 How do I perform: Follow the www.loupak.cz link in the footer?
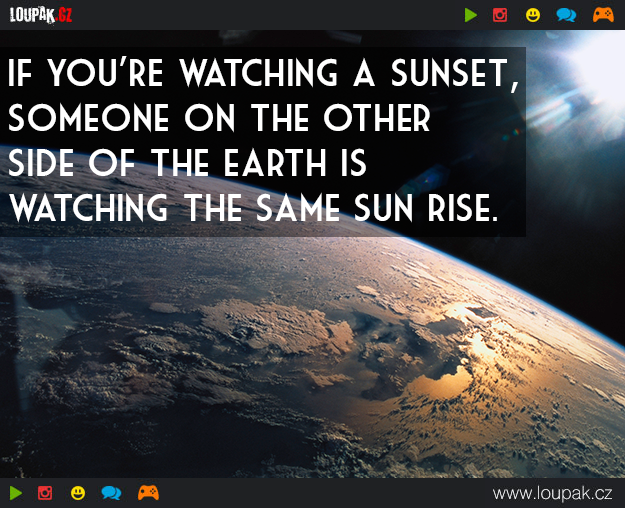point(552,493)
